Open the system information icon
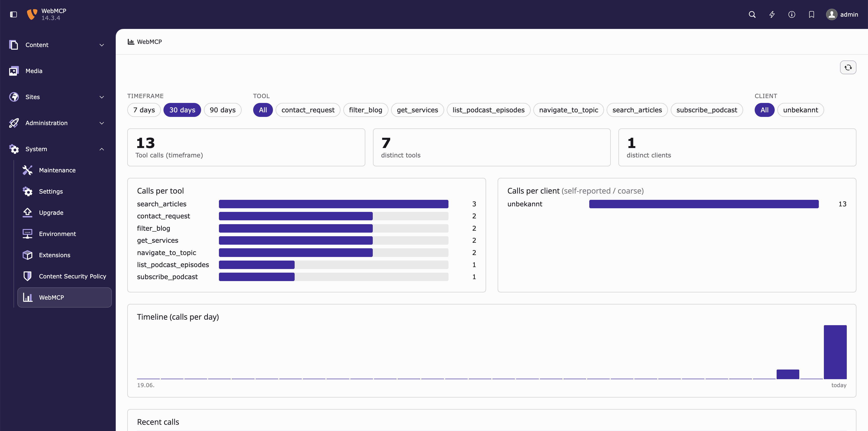The height and width of the screenshot is (431, 868). point(792,14)
